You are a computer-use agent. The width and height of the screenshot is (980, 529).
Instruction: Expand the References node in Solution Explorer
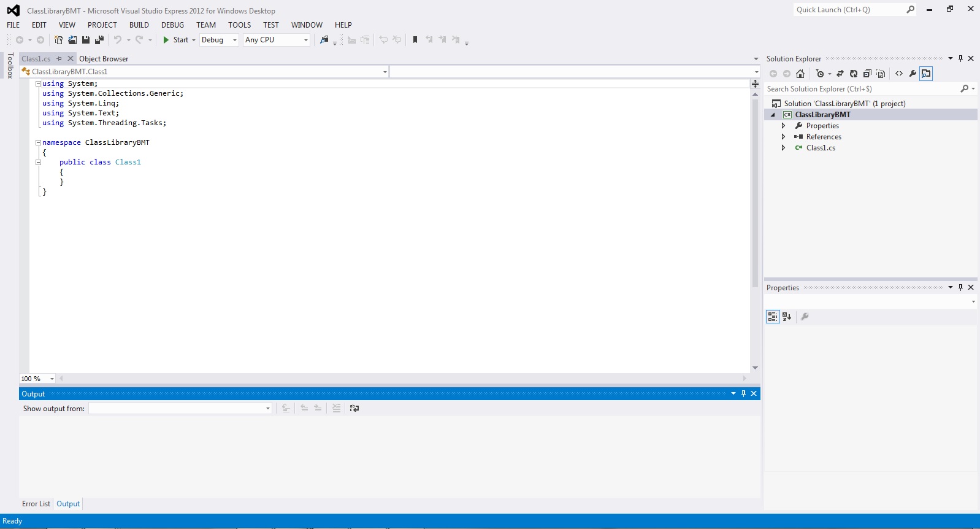click(x=783, y=137)
